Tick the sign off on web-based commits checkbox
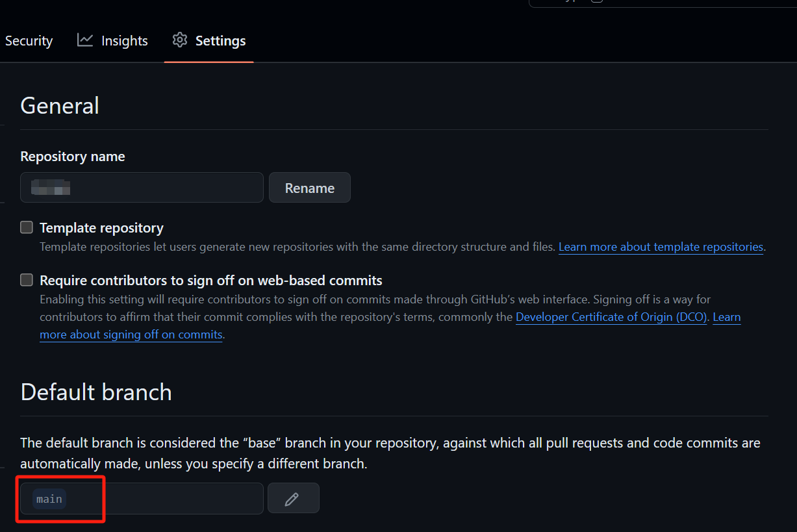Image resolution: width=797 pixels, height=532 pixels. (27, 280)
